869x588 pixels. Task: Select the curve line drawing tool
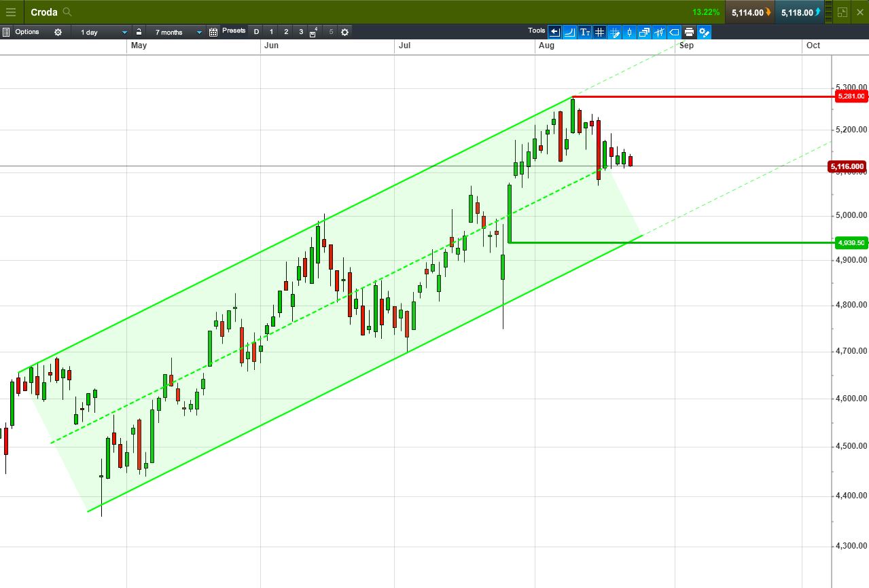click(x=569, y=32)
